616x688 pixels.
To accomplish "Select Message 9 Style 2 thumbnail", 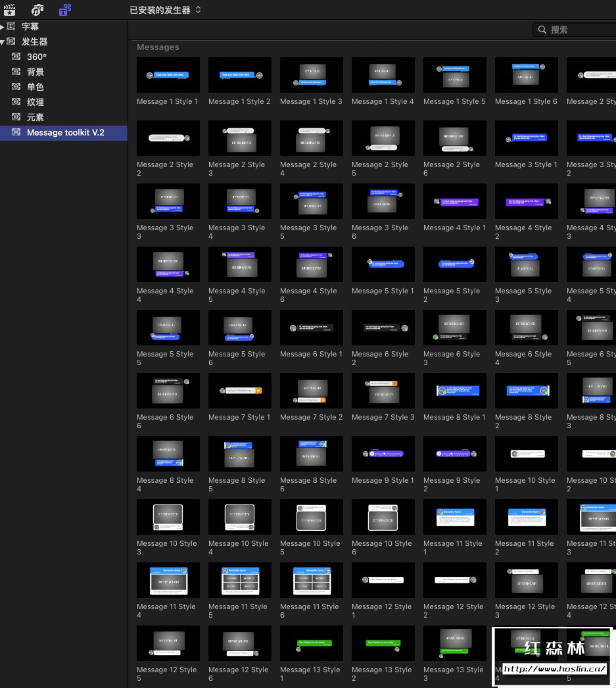I will (455, 454).
